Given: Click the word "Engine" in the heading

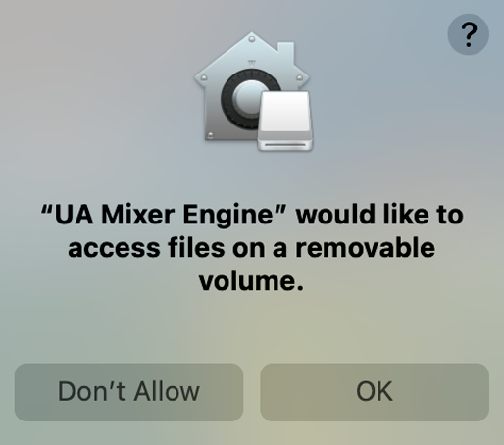Looking at the screenshot, I should [x=227, y=216].
